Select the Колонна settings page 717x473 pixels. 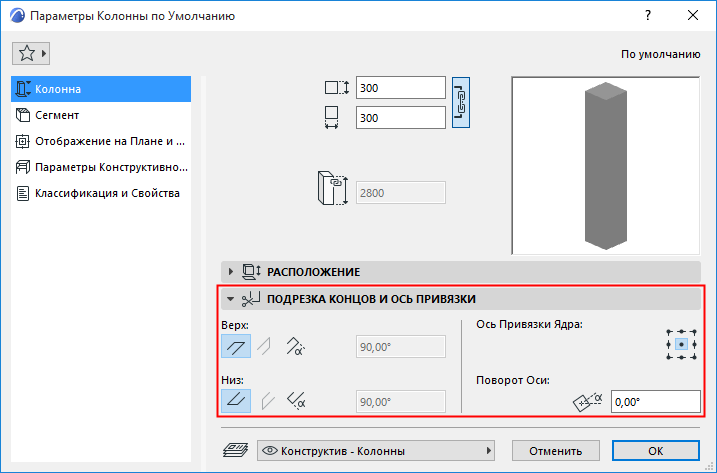click(101, 89)
